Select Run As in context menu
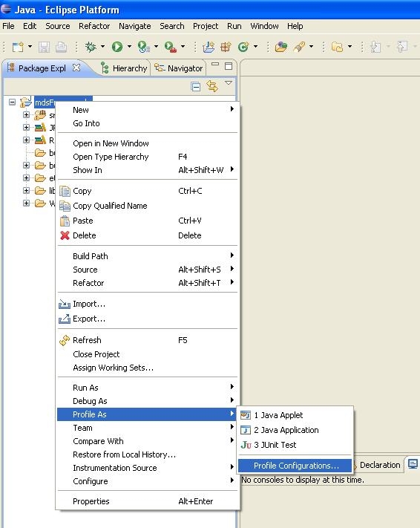This screenshot has height=528, width=420. [x=147, y=388]
